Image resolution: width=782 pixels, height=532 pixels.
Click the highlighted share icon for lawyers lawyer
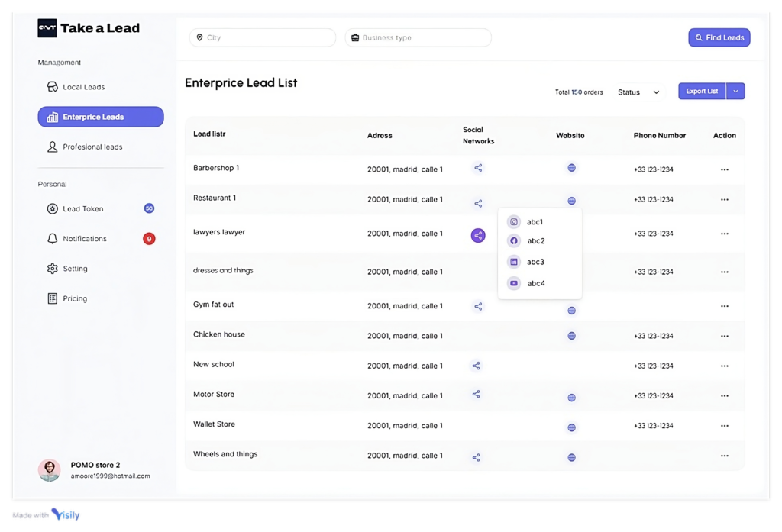(x=478, y=235)
